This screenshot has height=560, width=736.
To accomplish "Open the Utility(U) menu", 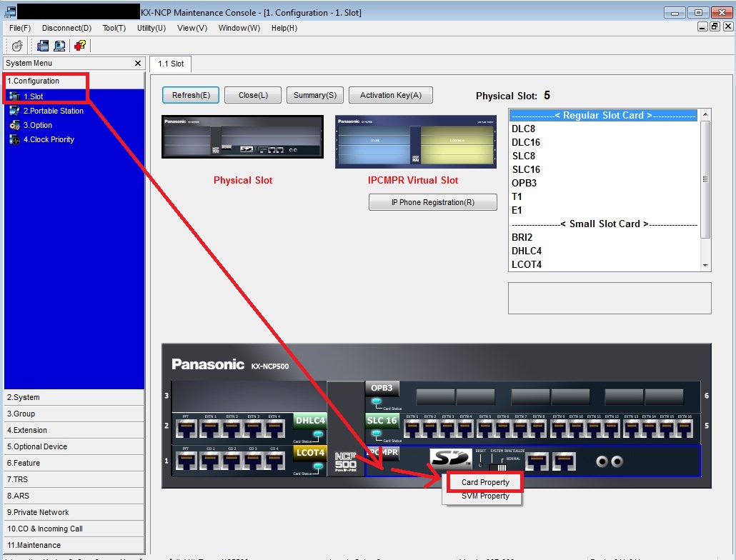I will pyautogui.click(x=151, y=28).
